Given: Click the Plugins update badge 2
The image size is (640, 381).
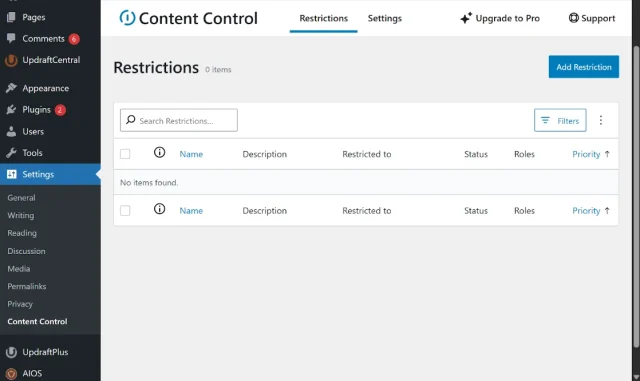Looking at the screenshot, I should [60, 110].
